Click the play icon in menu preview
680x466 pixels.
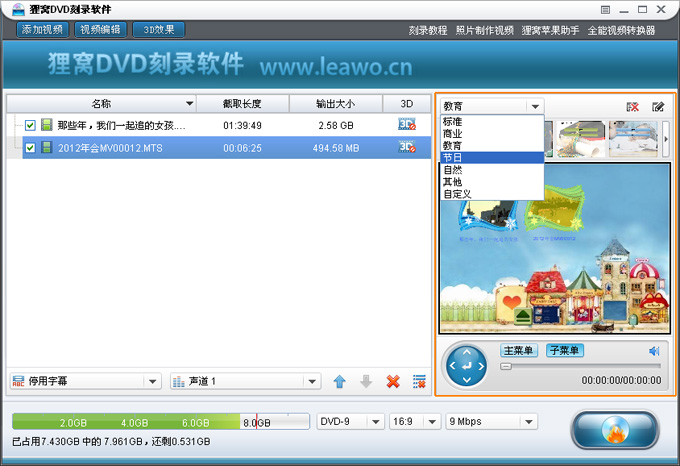[x=523, y=316]
